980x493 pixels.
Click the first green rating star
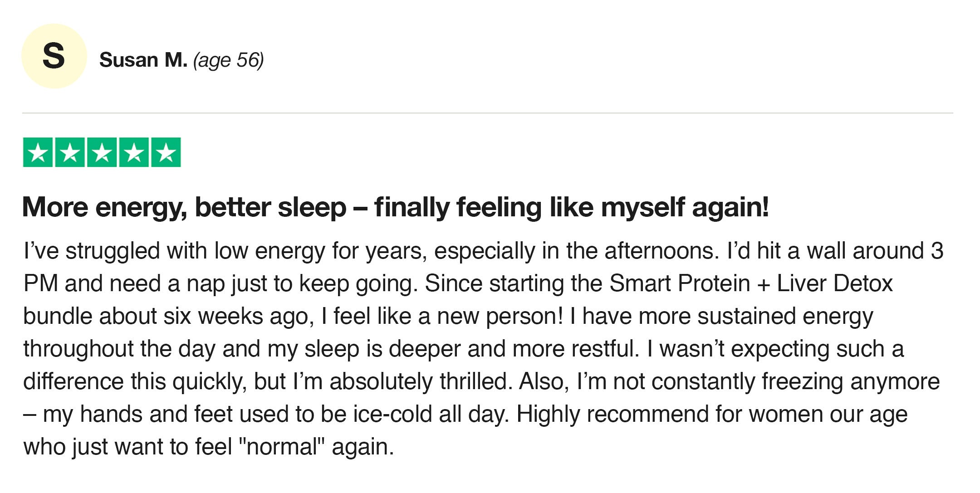click(x=38, y=152)
